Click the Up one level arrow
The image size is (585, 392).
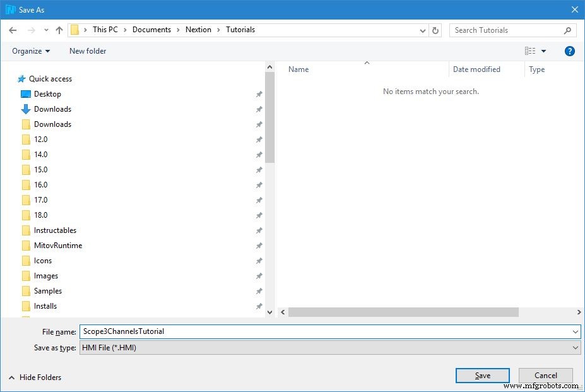click(59, 30)
